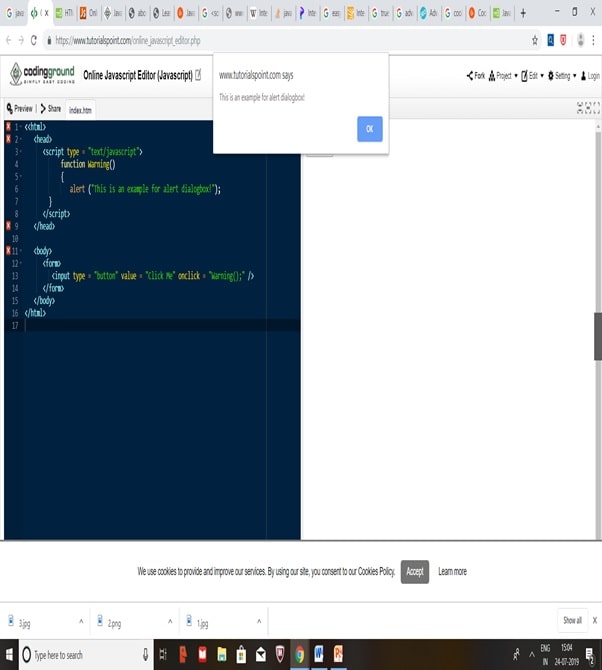Collapse code fold at line 5

click(x=21, y=176)
